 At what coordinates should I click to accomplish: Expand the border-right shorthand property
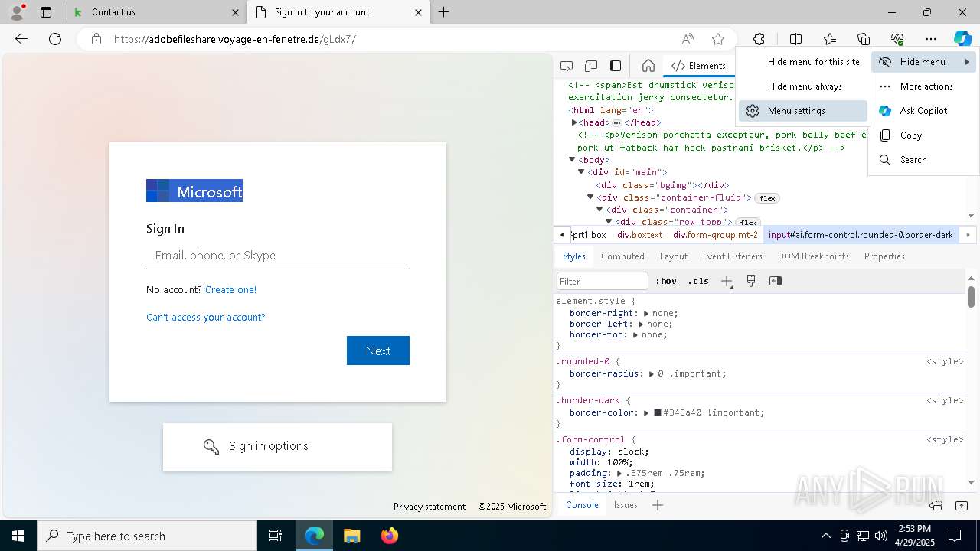coord(646,313)
